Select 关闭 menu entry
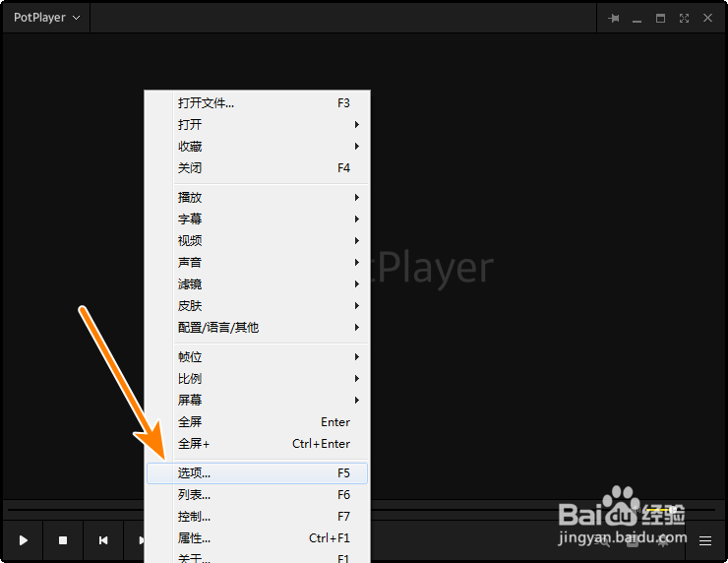The width and height of the screenshot is (728, 563). pos(257,168)
